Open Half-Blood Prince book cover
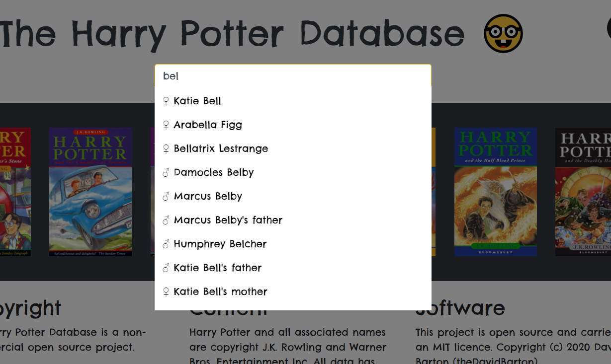Viewport: 611px width, 364px height. pos(496,192)
